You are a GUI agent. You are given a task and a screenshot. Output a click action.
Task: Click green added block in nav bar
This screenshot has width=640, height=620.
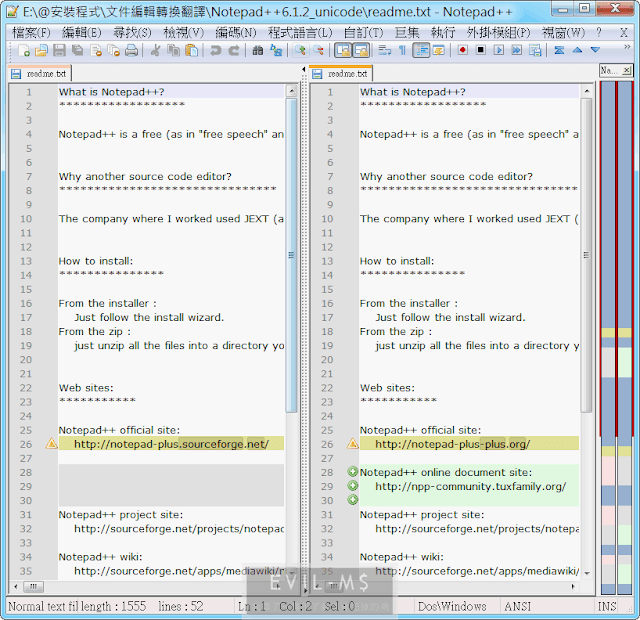point(624,362)
